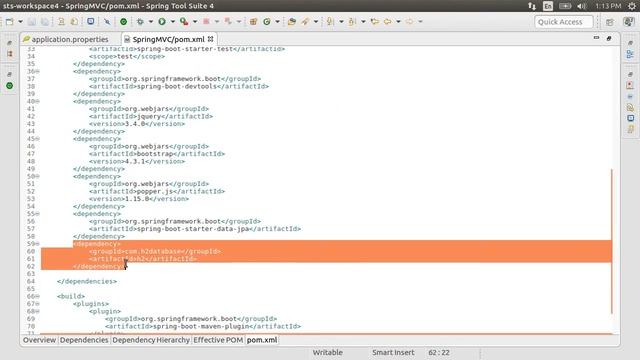Click the Save icon in toolbar
The width and height of the screenshot is (640, 360).
tap(32, 22)
